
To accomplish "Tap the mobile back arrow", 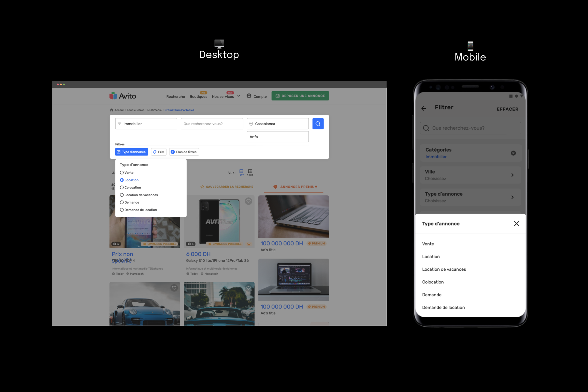I will (424, 108).
